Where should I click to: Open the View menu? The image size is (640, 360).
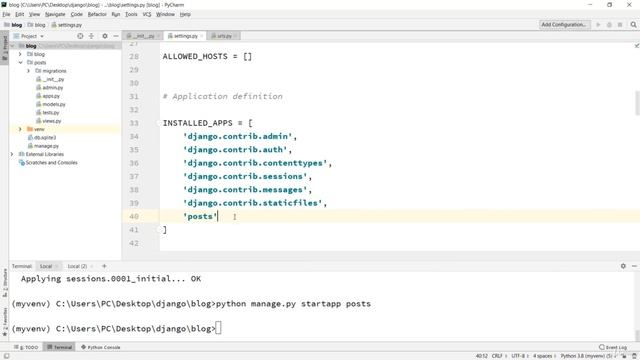34,14
